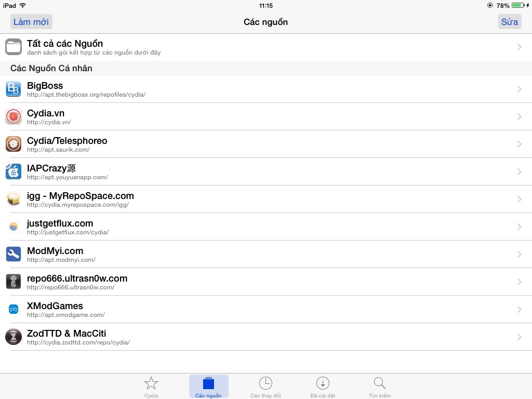Tap the ZodTTD & MacCiti icon

(x=14, y=337)
